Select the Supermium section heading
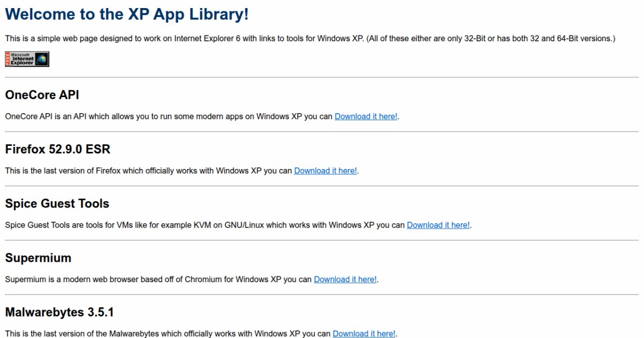The image size is (644, 338). (38, 258)
